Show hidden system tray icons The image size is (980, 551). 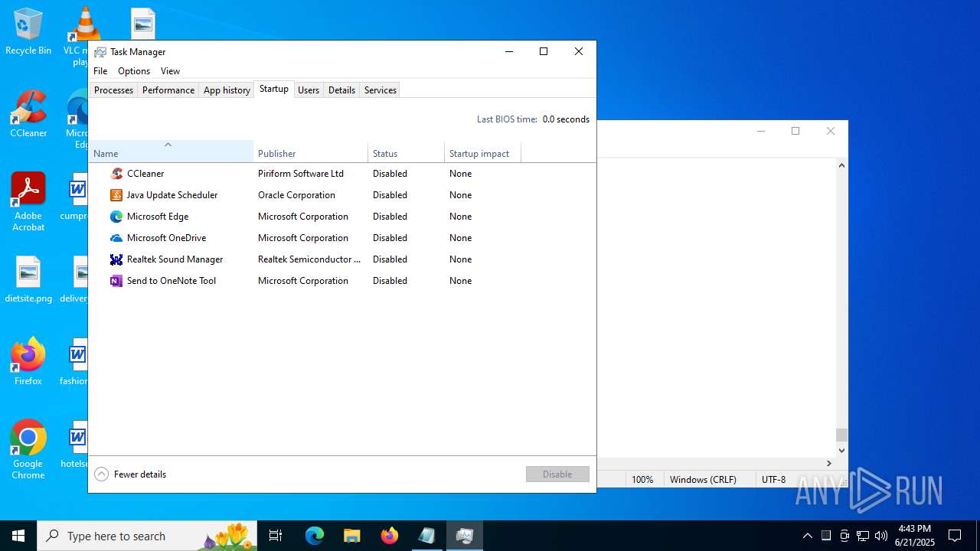click(x=807, y=536)
